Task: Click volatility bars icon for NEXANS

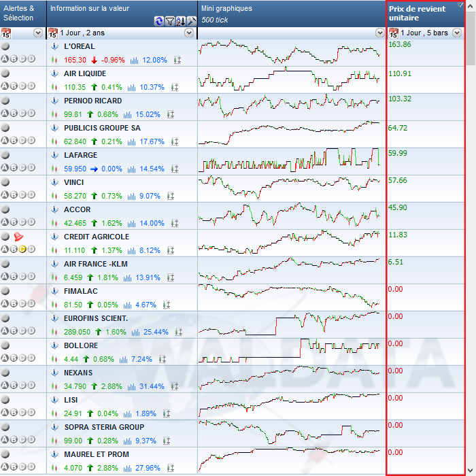Action: (131, 386)
